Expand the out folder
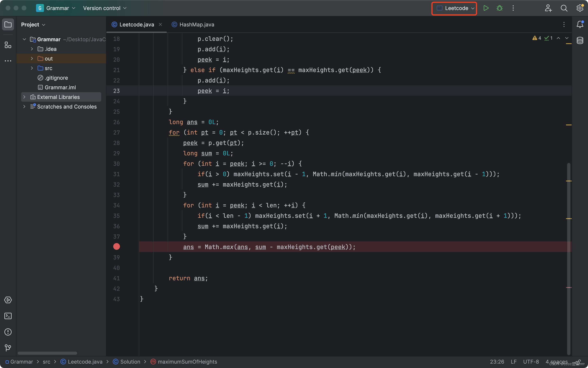588x368 pixels. 32,58
